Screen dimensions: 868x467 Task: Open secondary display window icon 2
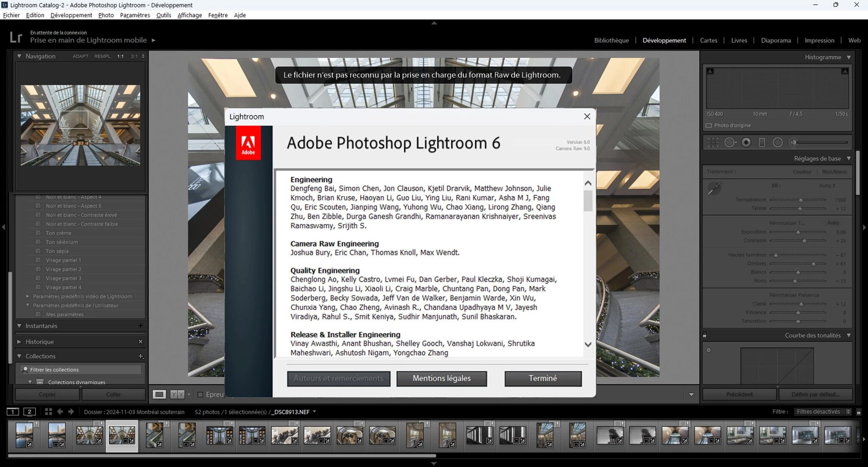point(29,411)
